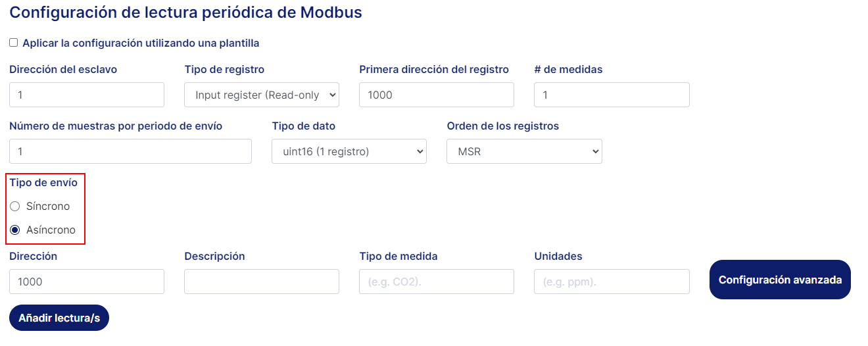868x346 pixels.
Task: Click the Tipo de envío section label
Action: [43, 182]
